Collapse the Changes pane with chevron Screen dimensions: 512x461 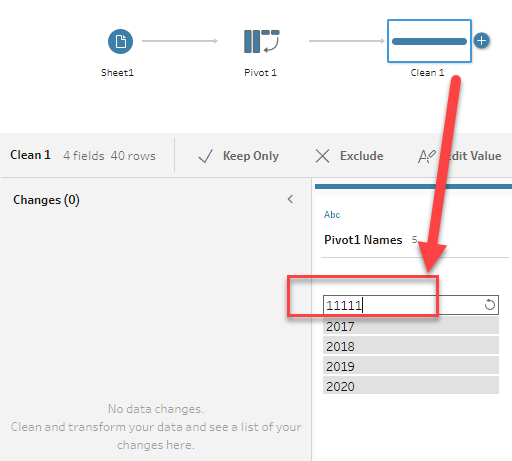[290, 199]
